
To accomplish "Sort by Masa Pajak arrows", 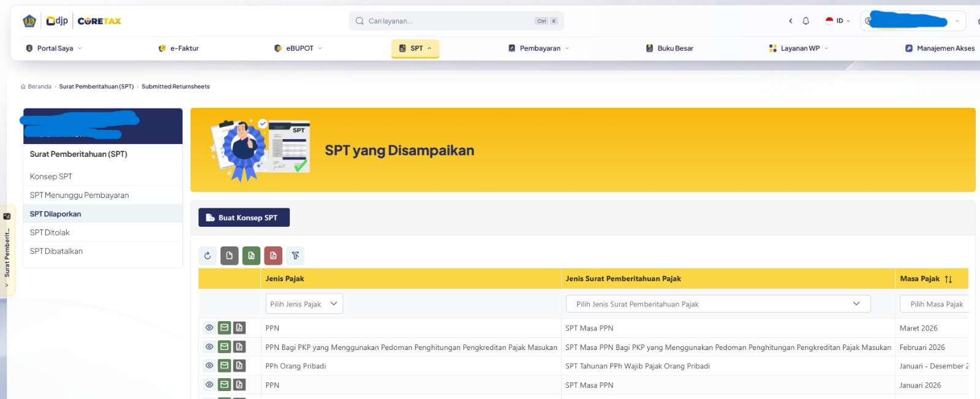I will pyautogui.click(x=948, y=279).
